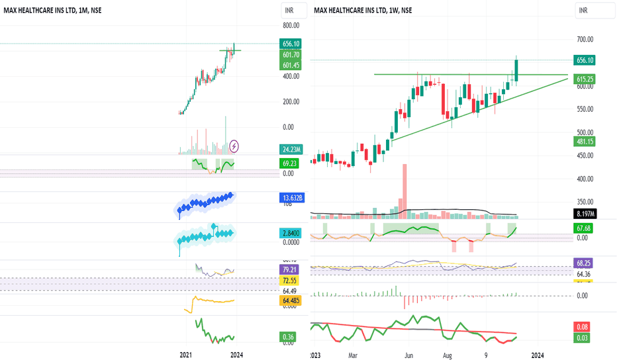Click the 72.55 yellow label

pos(289,281)
